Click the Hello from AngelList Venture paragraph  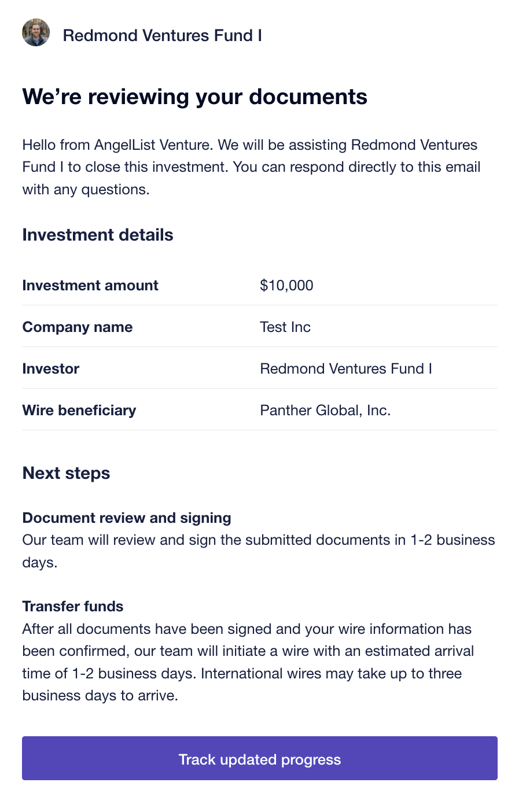pos(252,167)
